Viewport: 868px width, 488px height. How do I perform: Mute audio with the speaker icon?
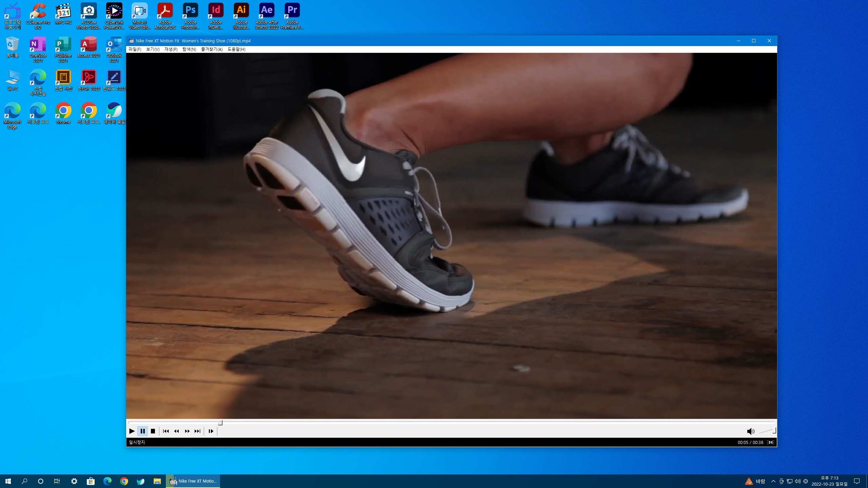750,431
